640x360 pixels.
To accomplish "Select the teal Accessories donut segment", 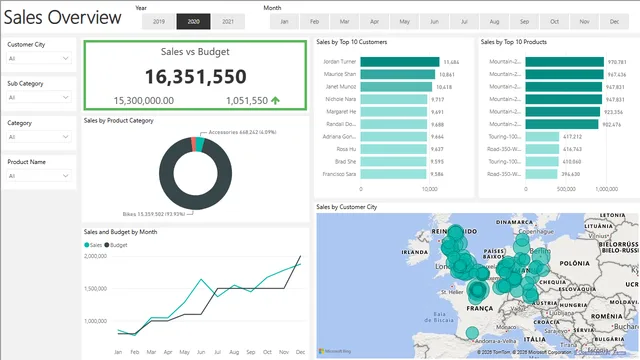I will [x=200, y=144].
